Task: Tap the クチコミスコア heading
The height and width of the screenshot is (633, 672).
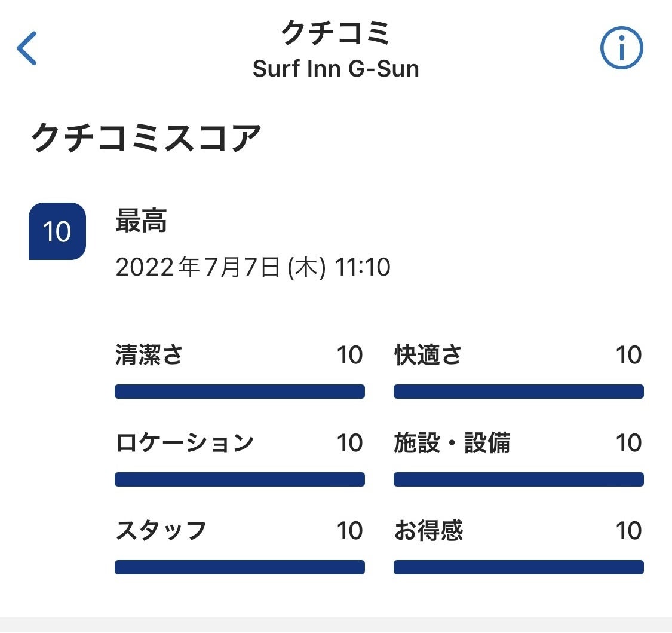Action: pyautogui.click(x=146, y=138)
